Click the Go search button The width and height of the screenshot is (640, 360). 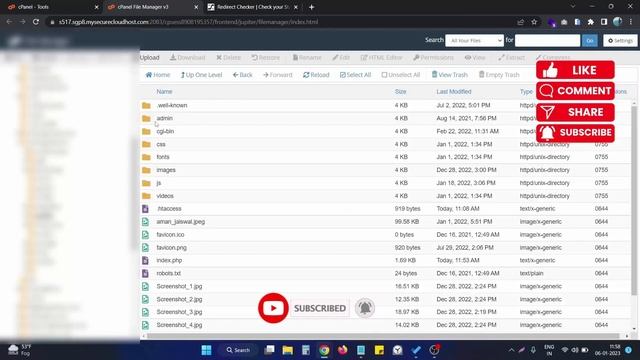[589, 40]
